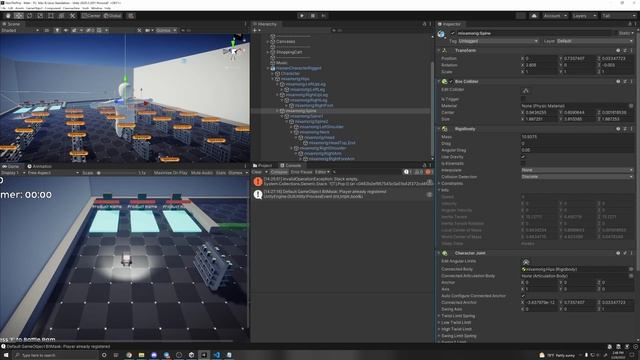
Task: Toggle the Is Trigger checkbox
Action: [523, 99]
